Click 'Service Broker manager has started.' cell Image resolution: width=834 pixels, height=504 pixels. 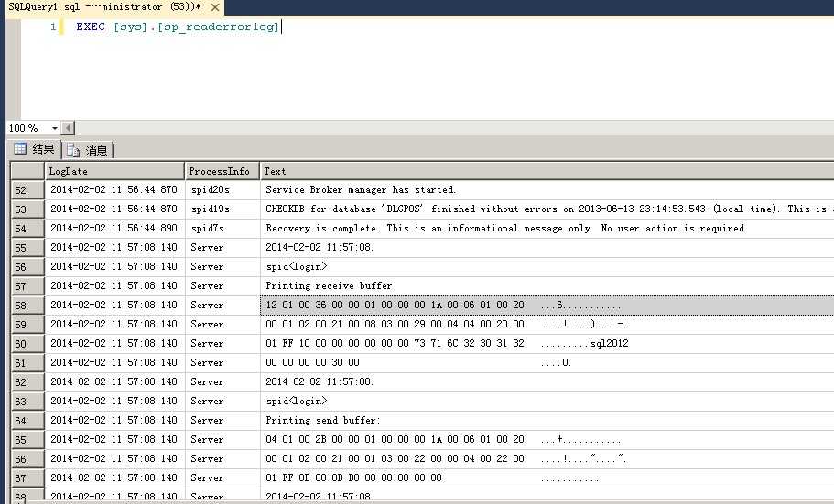(x=547, y=189)
